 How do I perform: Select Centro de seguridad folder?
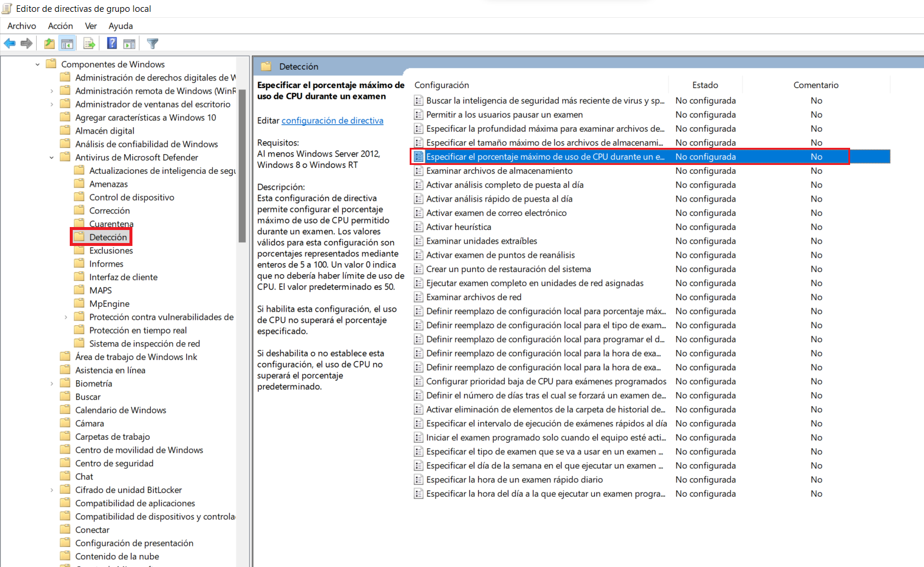click(114, 463)
